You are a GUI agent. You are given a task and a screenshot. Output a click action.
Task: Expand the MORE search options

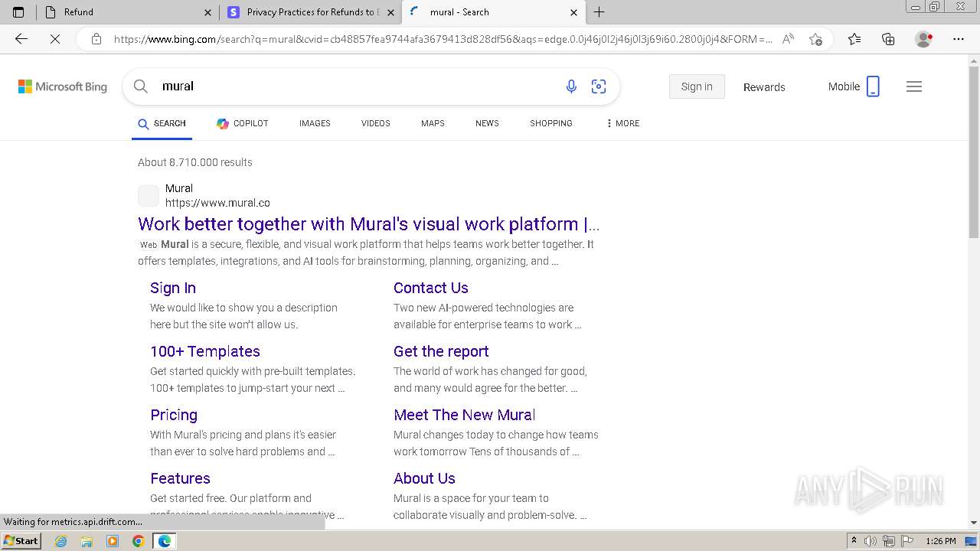[622, 123]
